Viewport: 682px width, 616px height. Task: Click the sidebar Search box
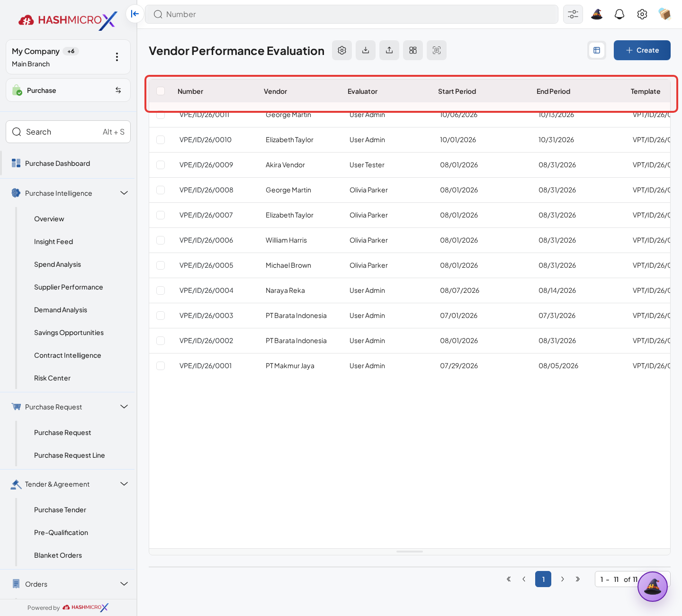68,132
